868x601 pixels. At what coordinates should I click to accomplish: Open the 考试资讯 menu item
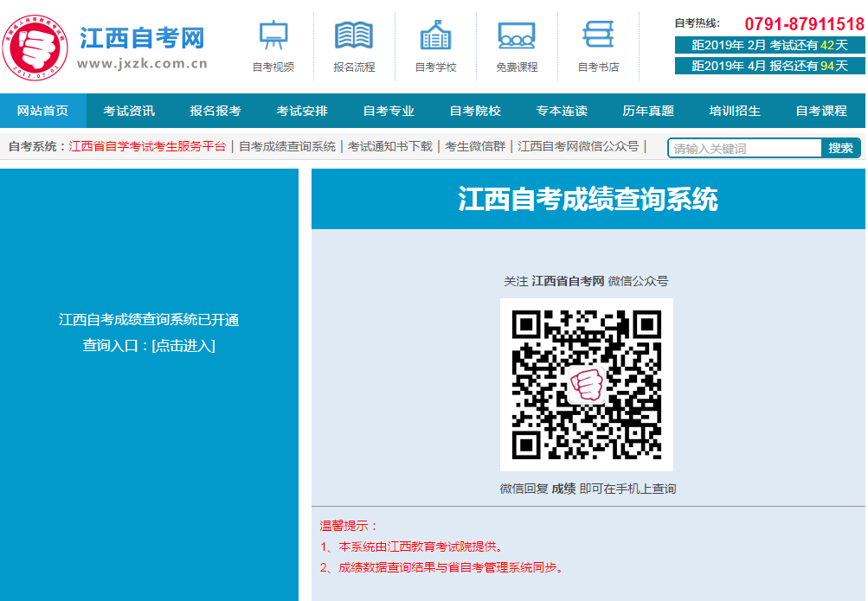click(x=129, y=111)
